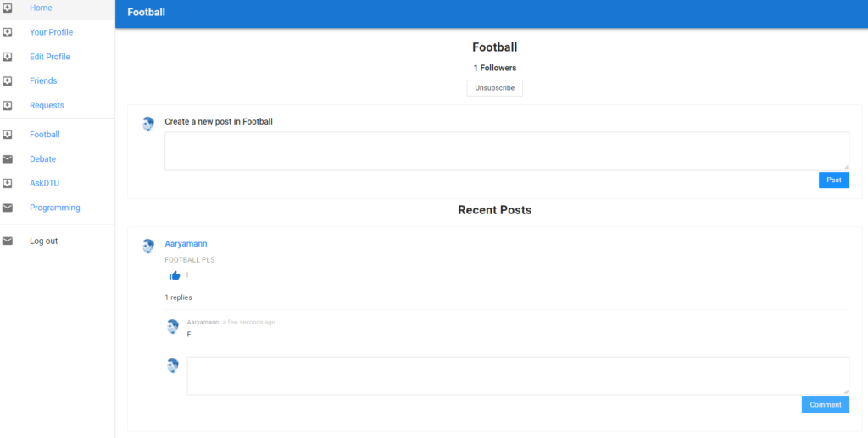Click avatar beside the comment text box

click(173, 365)
